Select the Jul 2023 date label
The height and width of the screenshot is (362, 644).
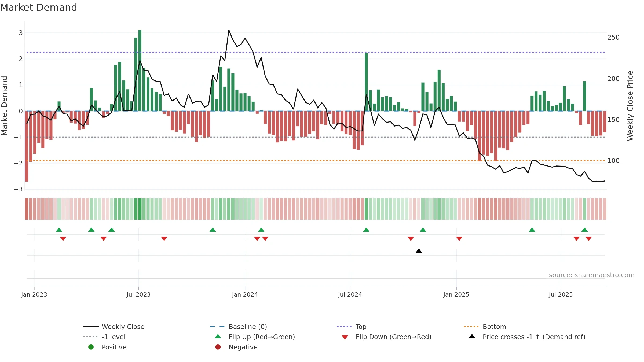coord(138,295)
